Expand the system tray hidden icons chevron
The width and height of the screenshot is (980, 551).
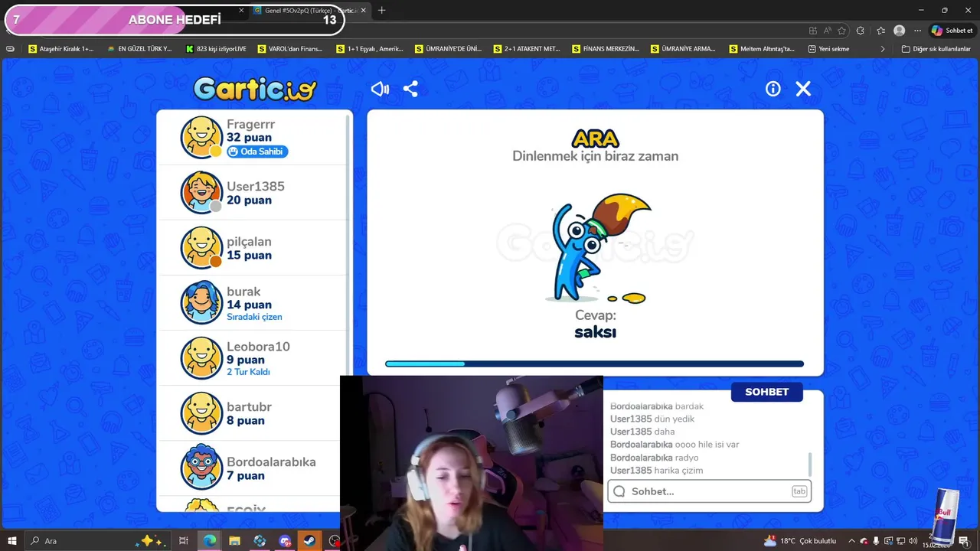click(x=851, y=541)
